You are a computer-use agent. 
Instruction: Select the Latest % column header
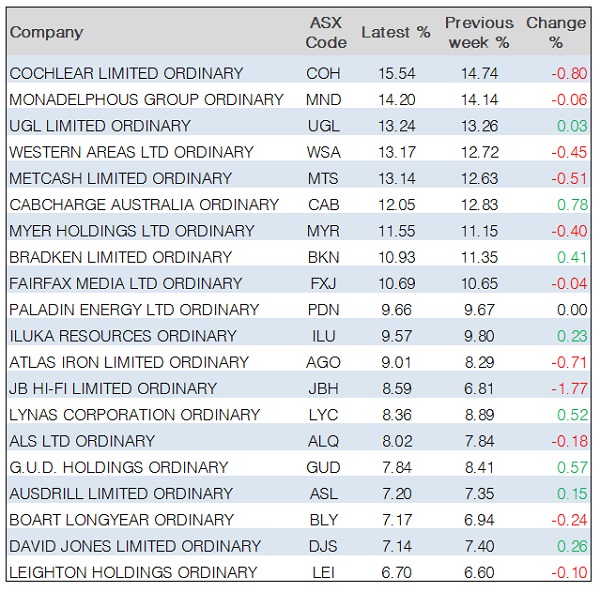[395, 33]
